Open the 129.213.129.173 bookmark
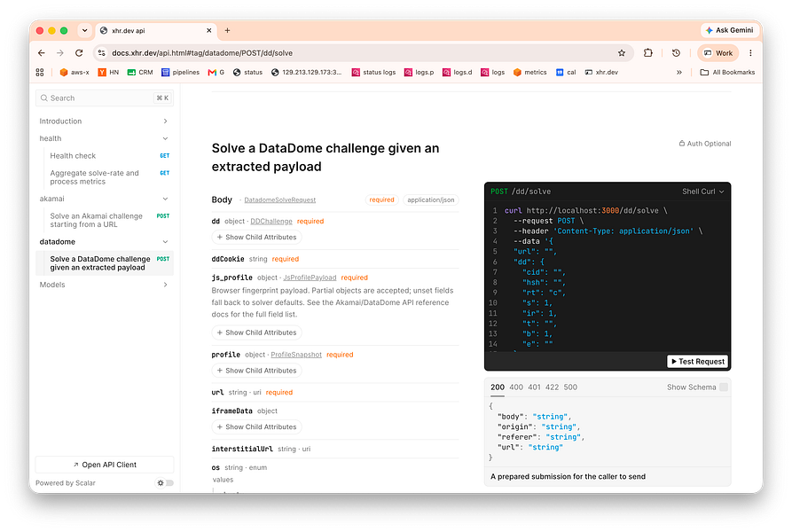Screen dimensions: 792x532 (306, 72)
